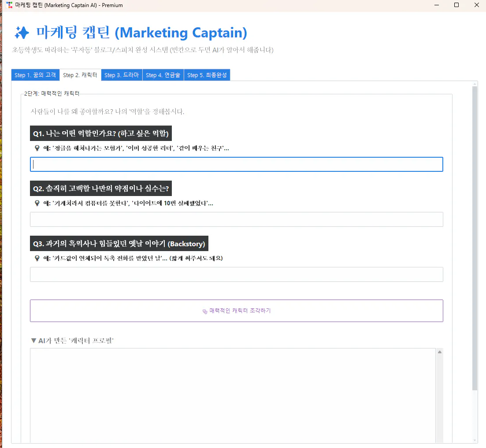The width and height of the screenshot is (486, 448).
Task: Collapse the AI 캐릭터 프로필 section triangle
Action: [33, 340]
